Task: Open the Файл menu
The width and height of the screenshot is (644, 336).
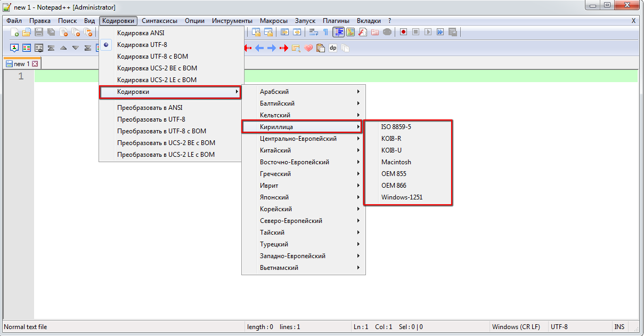Action: pyautogui.click(x=14, y=21)
